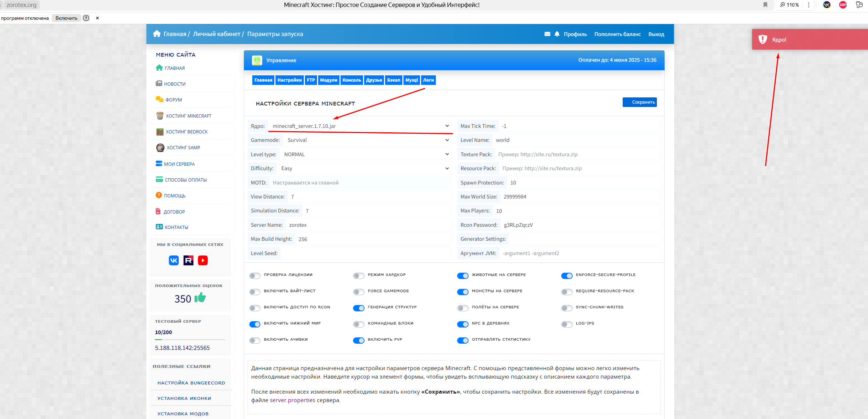Enable the Включить вайт-лист toggle
868x419 pixels.
click(x=255, y=291)
